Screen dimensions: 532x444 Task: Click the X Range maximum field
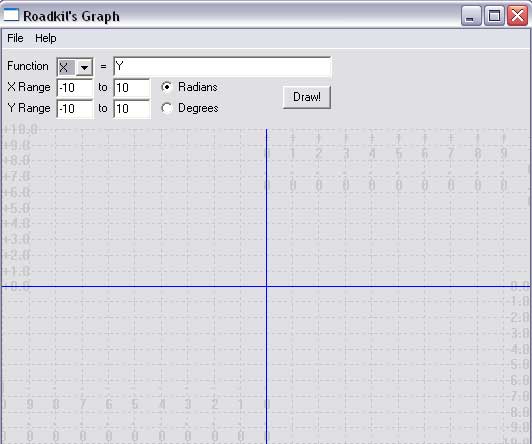132,88
